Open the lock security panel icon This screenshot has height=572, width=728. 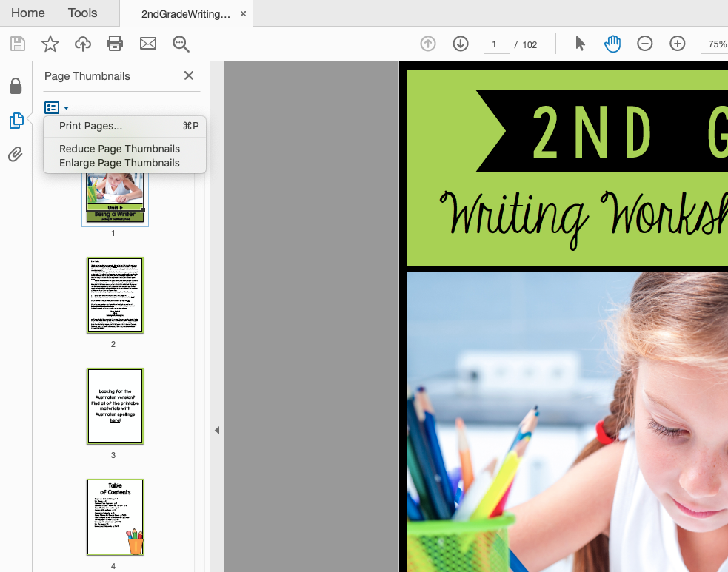pos(16,86)
